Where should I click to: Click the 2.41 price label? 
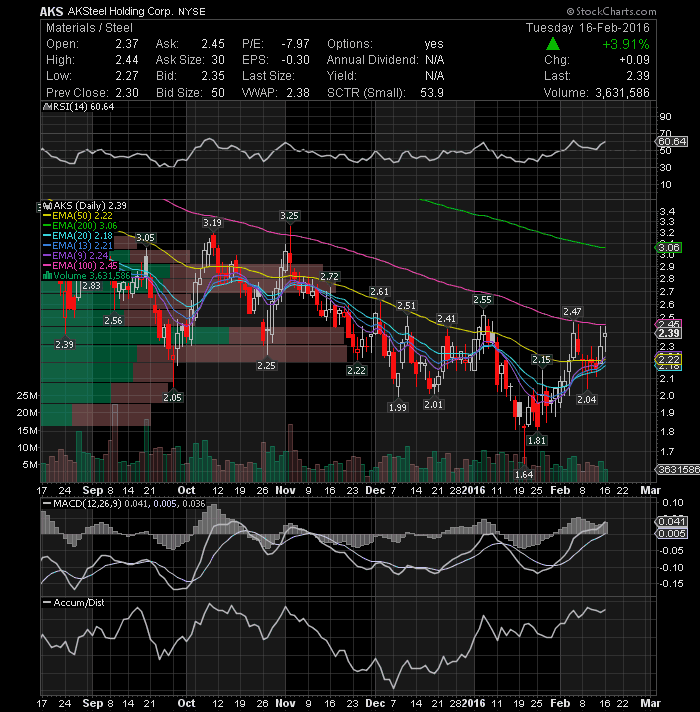(x=446, y=319)
